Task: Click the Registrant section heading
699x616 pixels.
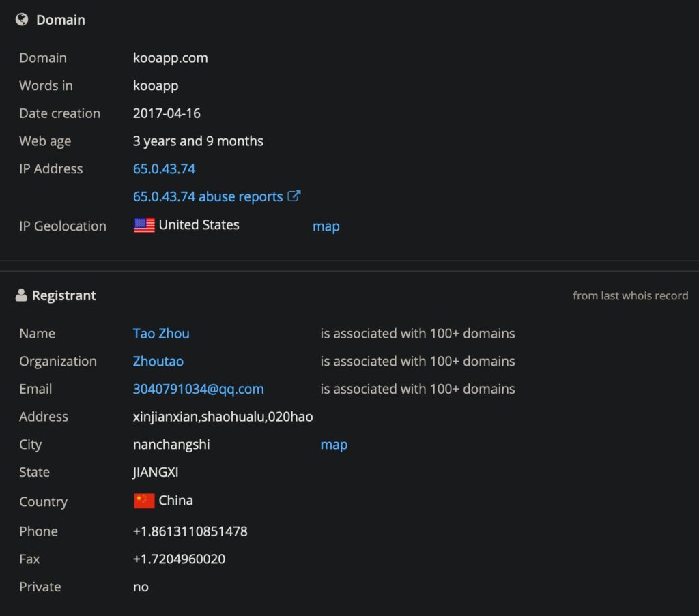Action: coord(63,295)
